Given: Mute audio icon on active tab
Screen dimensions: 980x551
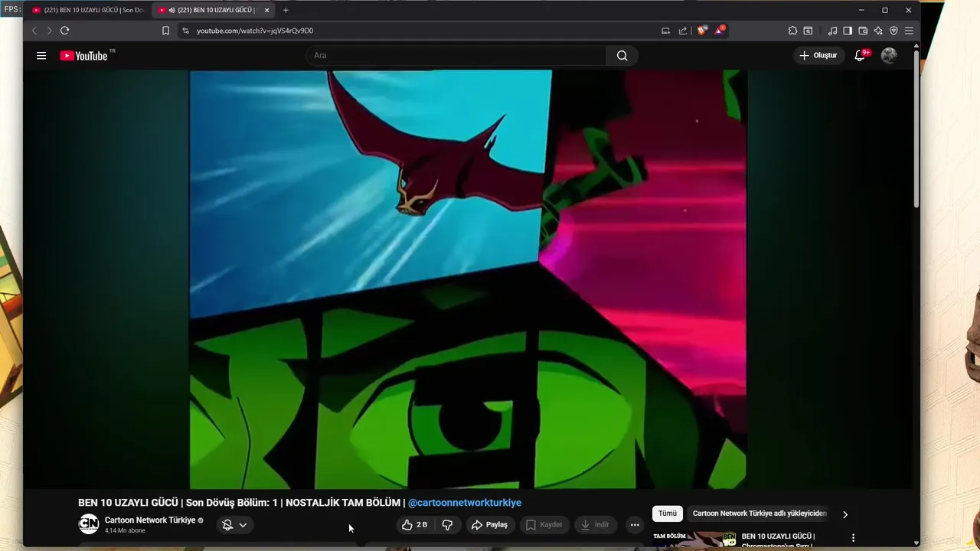Looking at the screenshot, I should [171, 10].
